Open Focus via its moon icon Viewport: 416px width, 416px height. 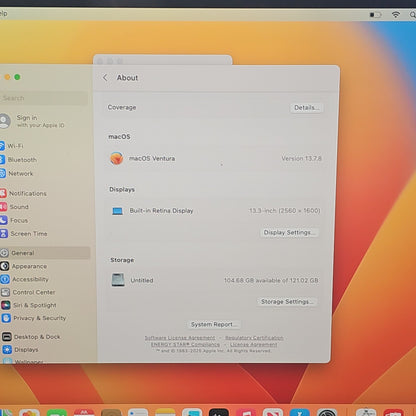coord(3,220)
